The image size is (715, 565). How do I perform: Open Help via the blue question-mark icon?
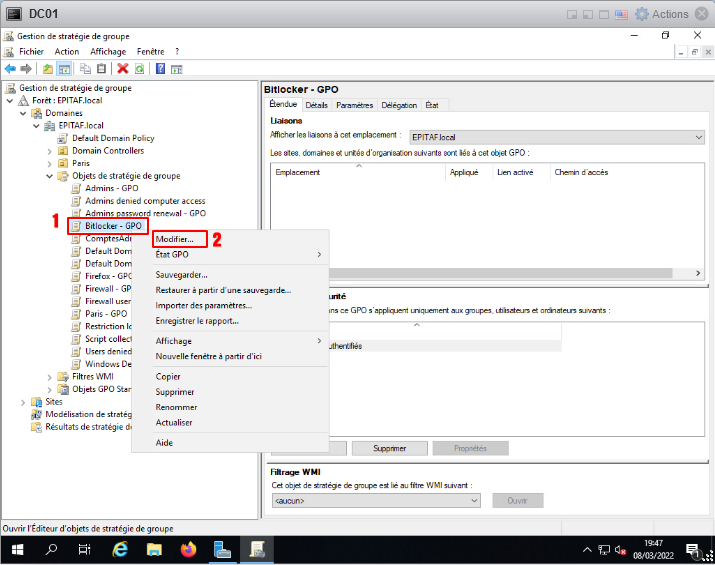pyautogui.click(x=160, y=69)
